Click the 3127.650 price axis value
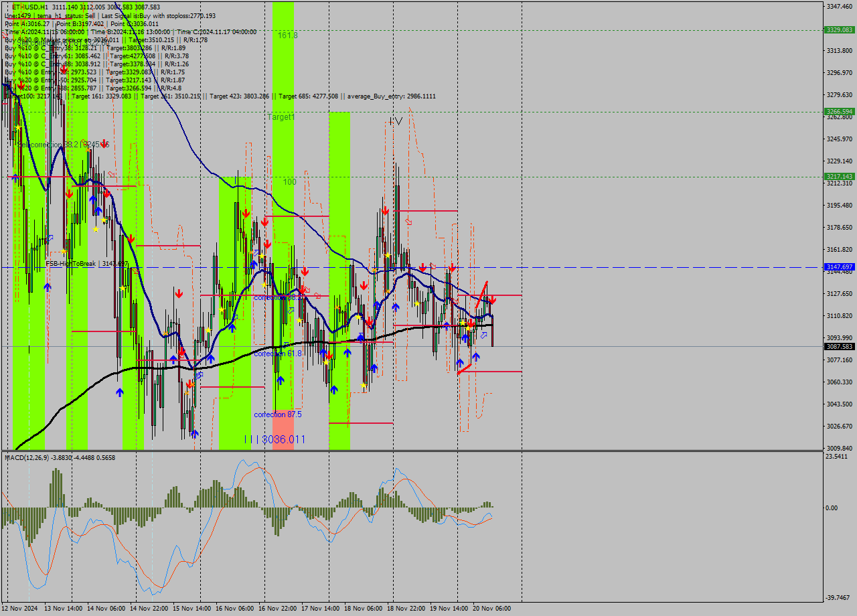Image resolution: width=857 pixels, height=616 pixels. click(x=839, y=293)
